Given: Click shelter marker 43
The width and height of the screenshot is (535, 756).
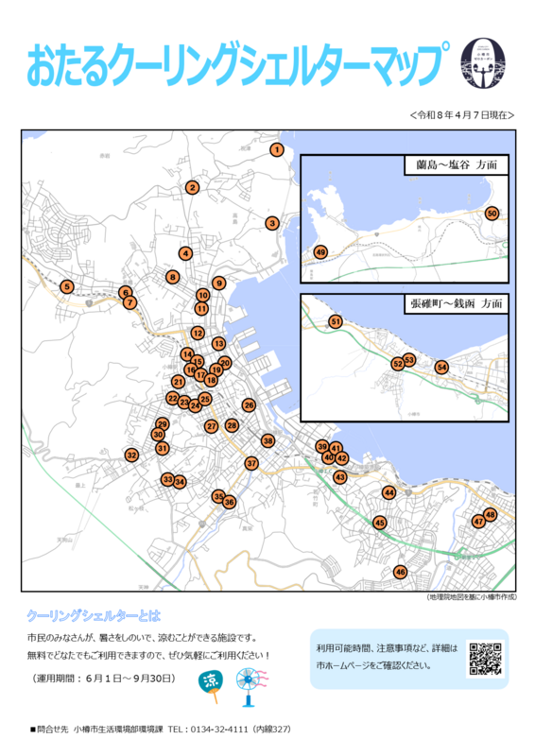Looking at the screenshot, I should tap(340, 477).
